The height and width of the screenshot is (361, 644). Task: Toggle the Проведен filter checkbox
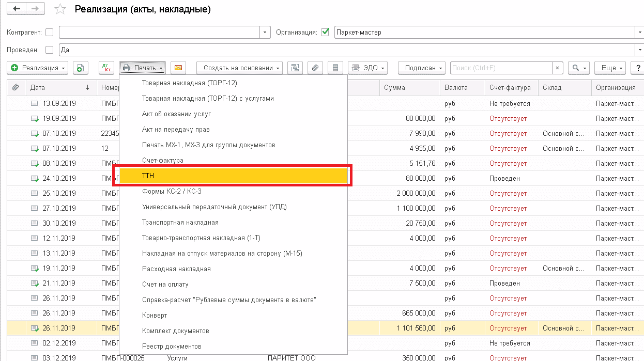click(50, 50)
